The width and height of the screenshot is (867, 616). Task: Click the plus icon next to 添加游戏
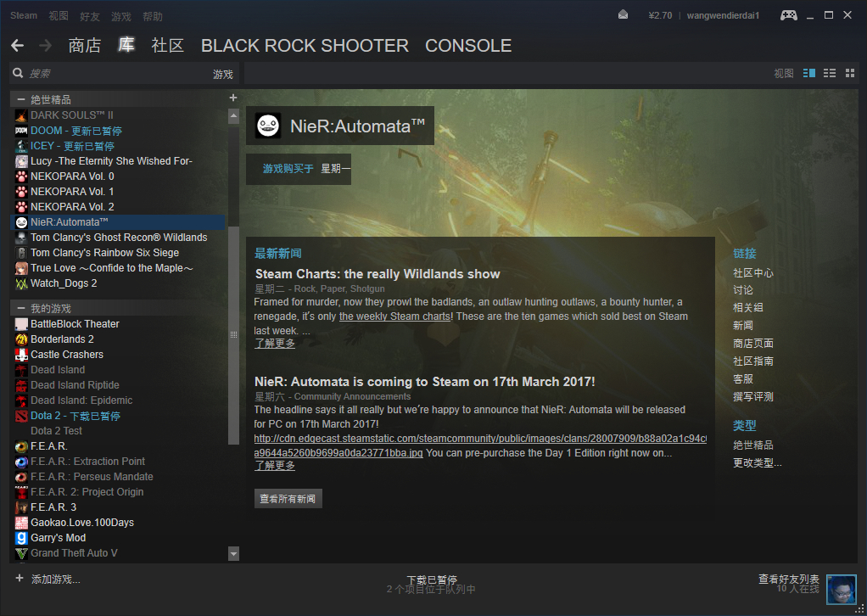(x=20, y=579)
